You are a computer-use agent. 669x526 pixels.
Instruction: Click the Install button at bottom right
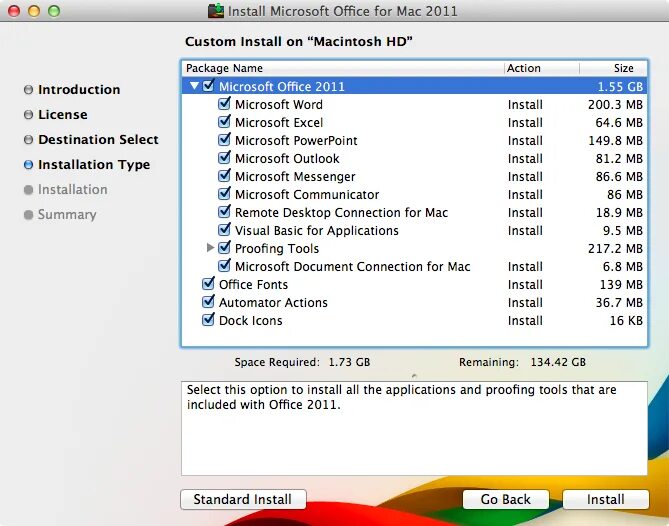(x=606, y=499)
